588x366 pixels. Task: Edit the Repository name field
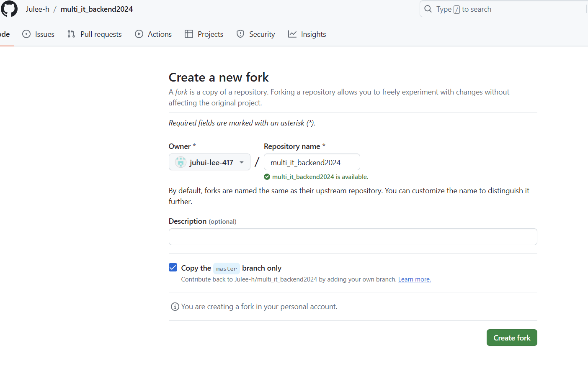312,162
